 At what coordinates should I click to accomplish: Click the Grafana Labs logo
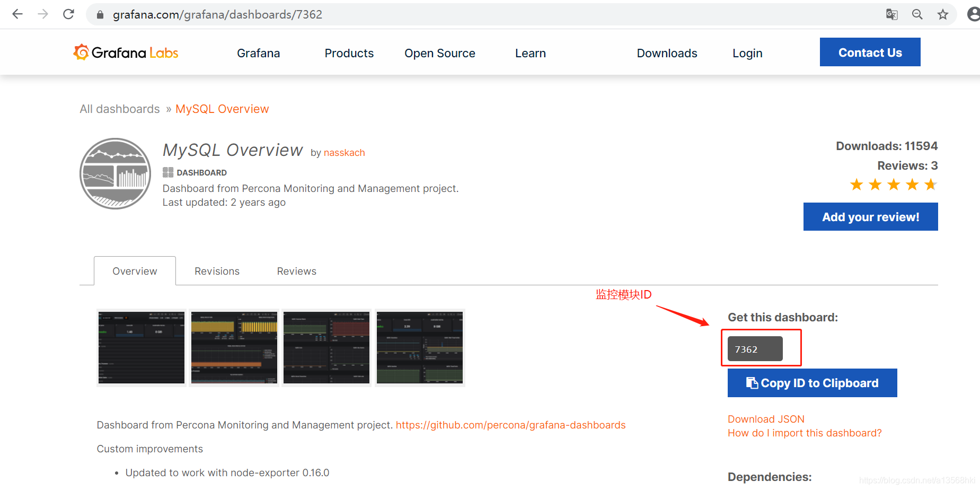click(x=126, y=52)
